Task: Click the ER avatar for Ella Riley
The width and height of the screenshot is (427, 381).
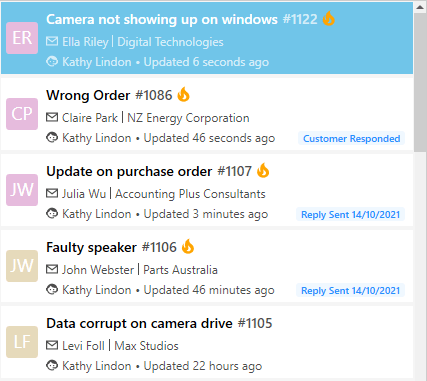Action: pos(22,38)
